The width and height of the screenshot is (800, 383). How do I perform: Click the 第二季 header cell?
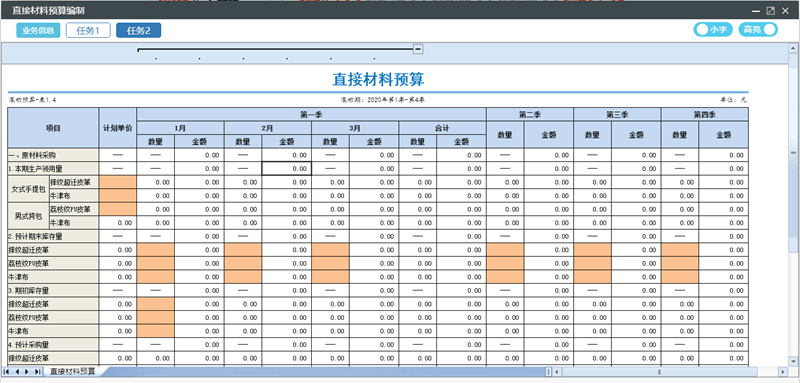point(530,114)
